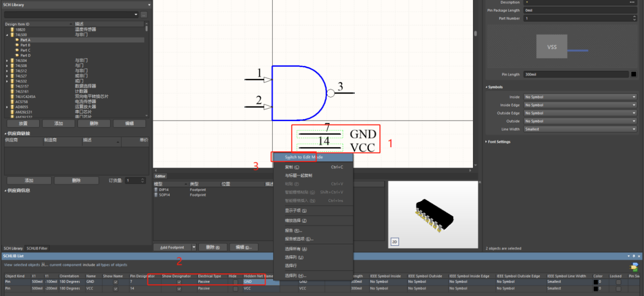Open the SCH Library panel menu arrow
The image size is (644, 296).
coord(149,4)
